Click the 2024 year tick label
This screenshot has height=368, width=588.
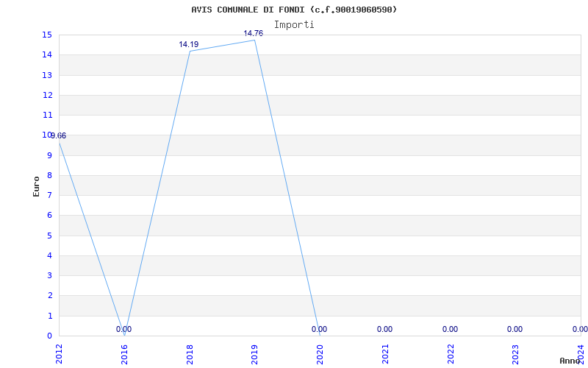pos(581,354)
